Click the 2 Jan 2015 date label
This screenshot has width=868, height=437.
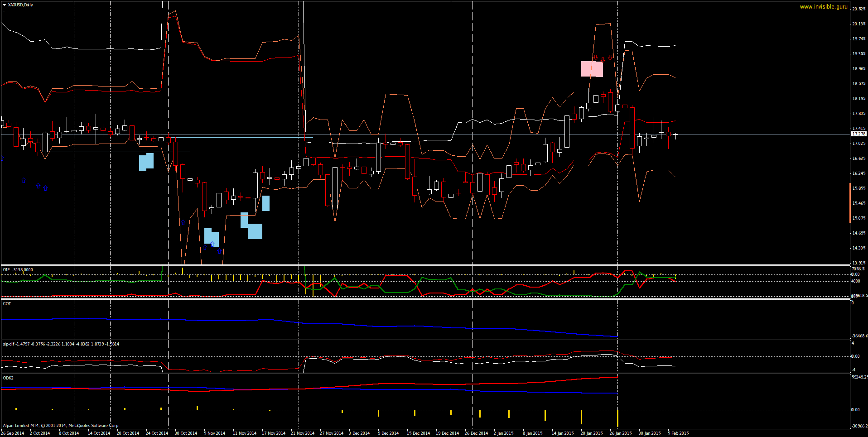pos(504,433)
